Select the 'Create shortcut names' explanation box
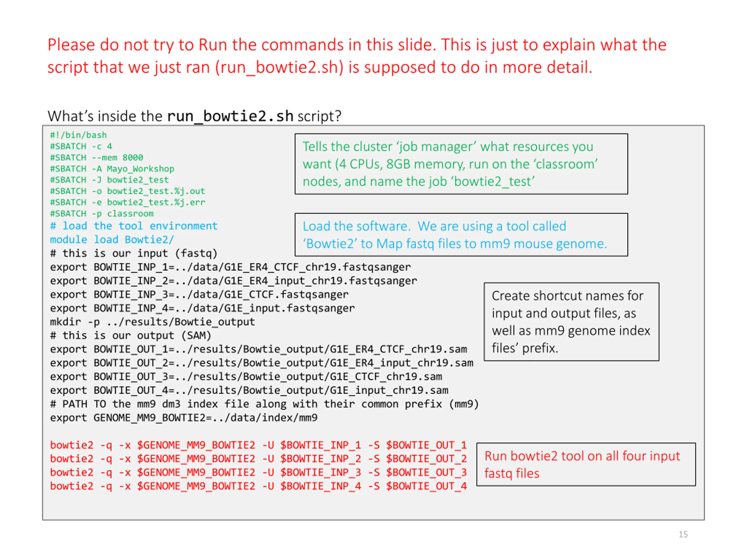The height and width of the screenshot is (560, 747). pos(571,322)
